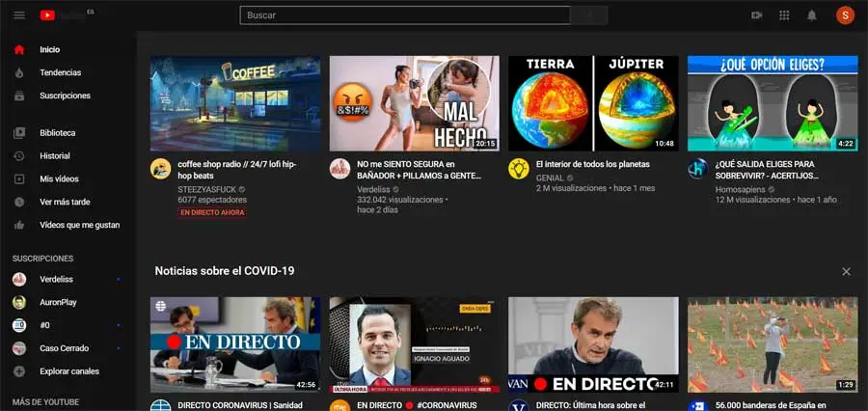The width and height of the screenshot is (868, 411).
Task: Click the Biblioteca icon
Action: [19, 133]
